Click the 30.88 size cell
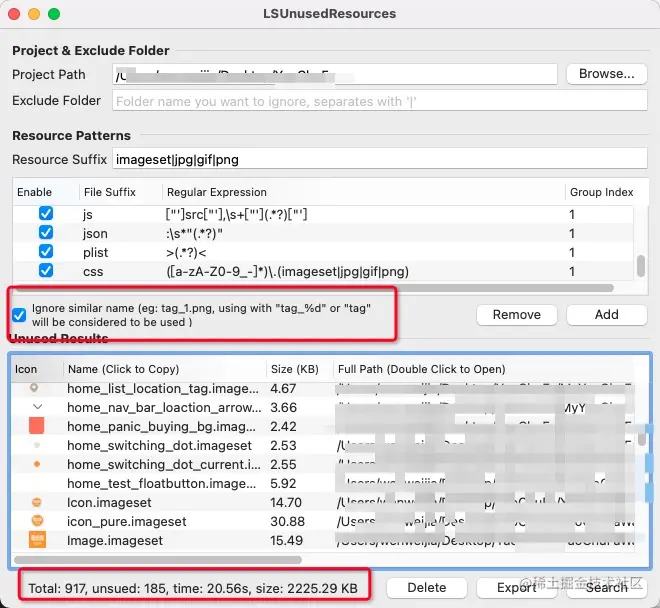The width and height of the screenshot is (660, 608). (x=287, y=521)
